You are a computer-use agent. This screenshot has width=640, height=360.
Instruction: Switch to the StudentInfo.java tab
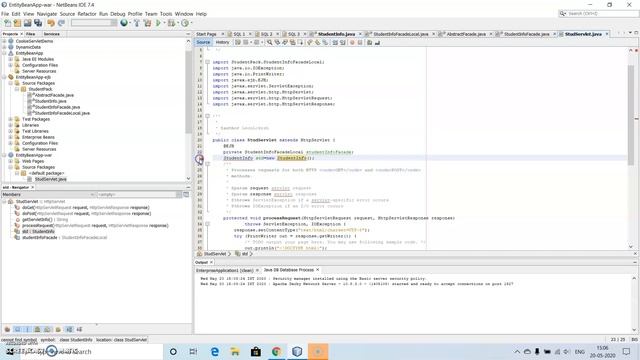pyautogui.click(x=336, y=34)
